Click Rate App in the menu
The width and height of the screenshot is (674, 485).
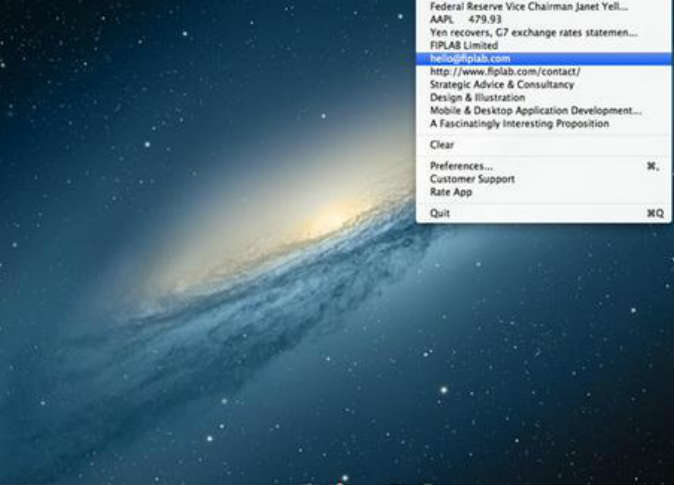click(x=451, y=192)
